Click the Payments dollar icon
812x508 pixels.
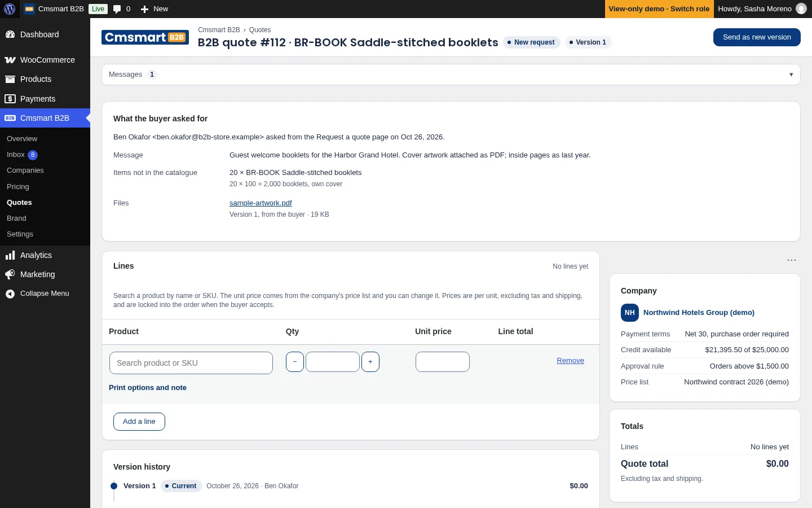(x=10, y=99)
